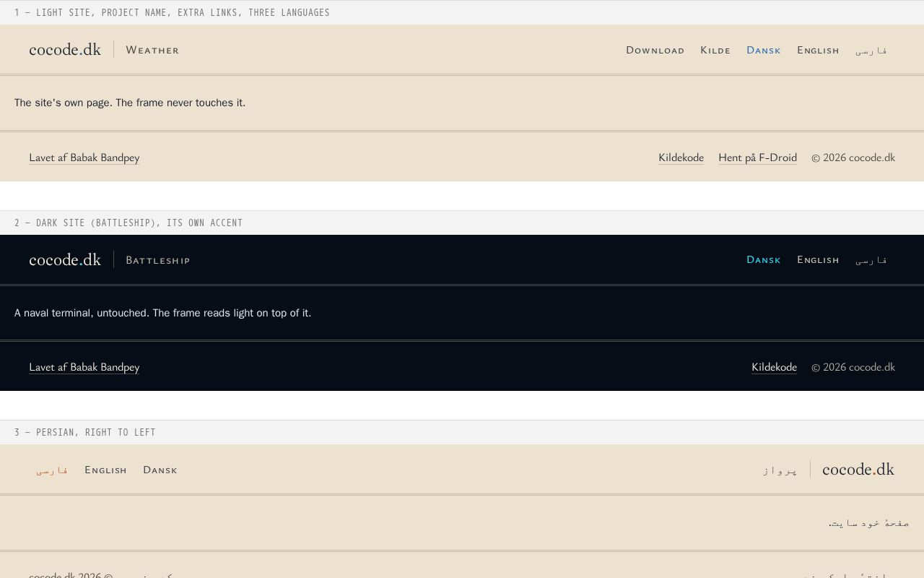Open Lavet af Babak Bandpey in dark footer
924x578 pixels.
pyautogui.click(x=84, y=367)
